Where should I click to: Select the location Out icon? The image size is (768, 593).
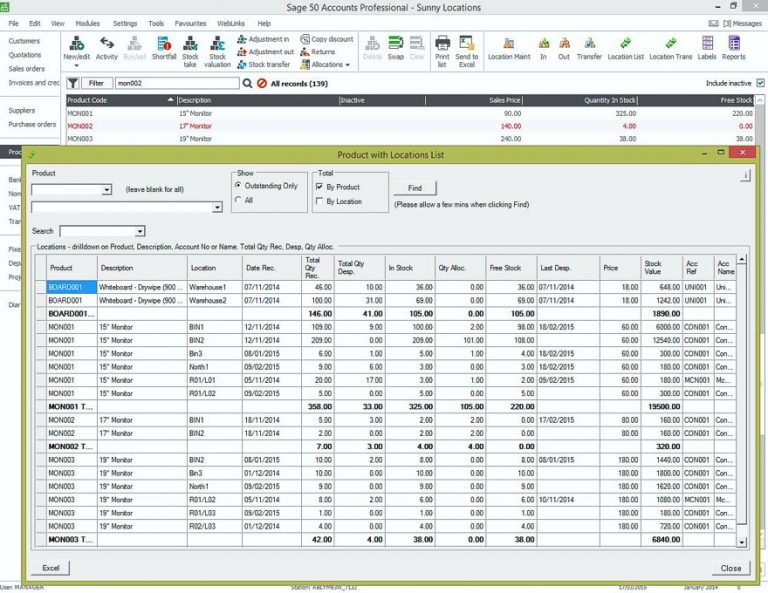click(x=564, y=48)
